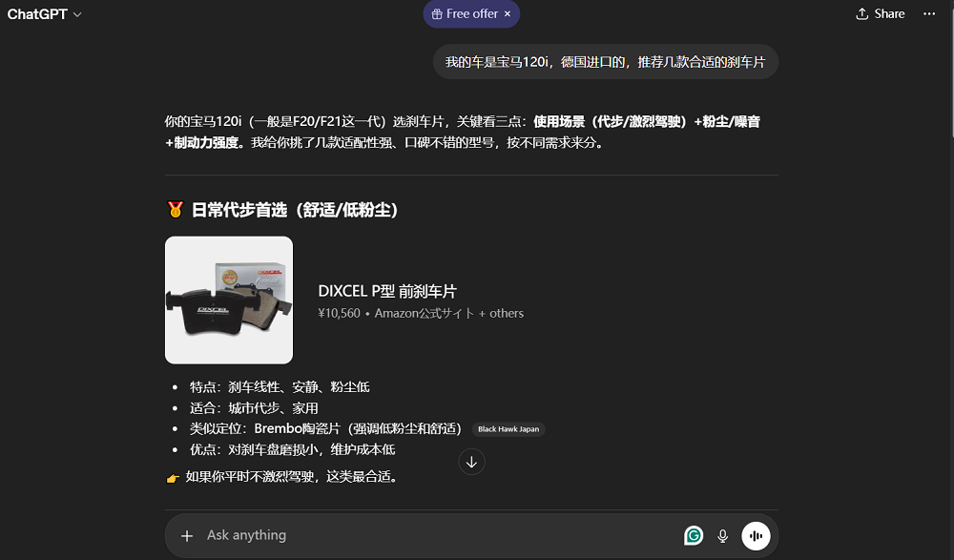This screenshot has height=560, width=954.
Task: Click the DIXCEL brake pad product image
Action: [x=228, y=300]
